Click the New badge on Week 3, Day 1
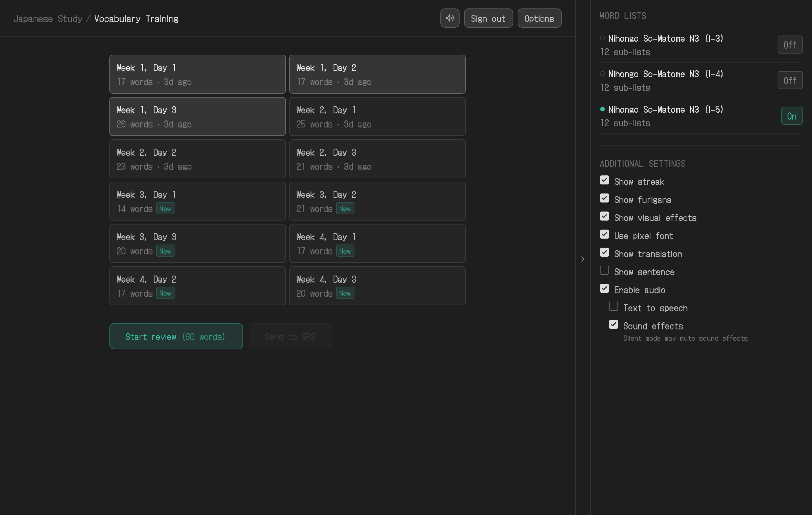 pyautogui.click(x=165, y=209)
